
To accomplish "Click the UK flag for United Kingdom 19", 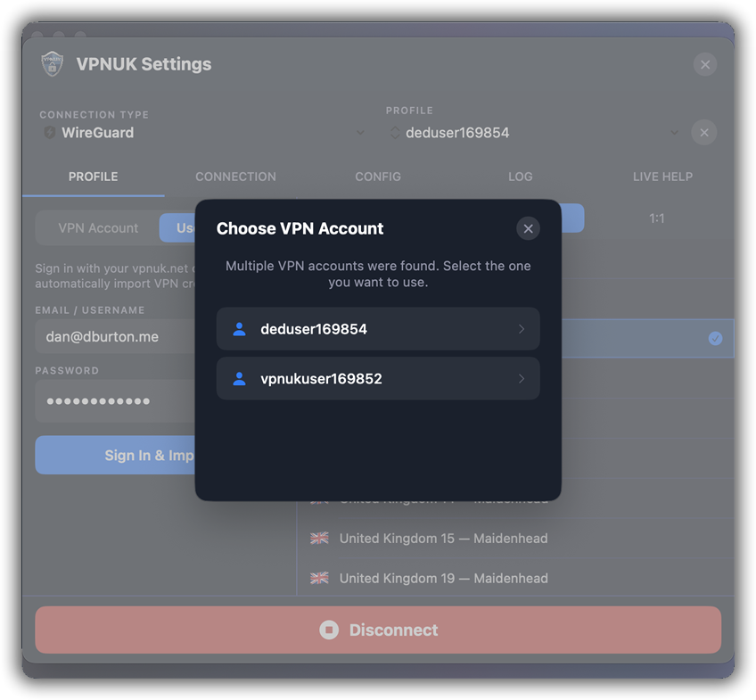I will click(319, 578).
